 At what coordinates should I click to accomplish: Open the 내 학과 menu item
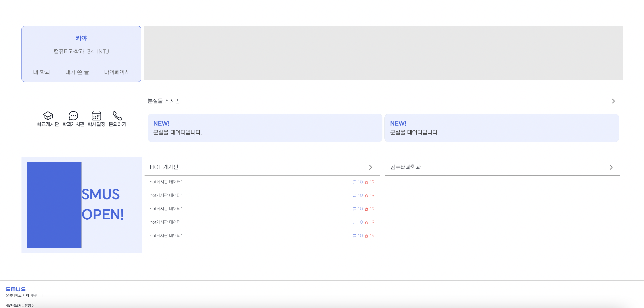[41, 72]
